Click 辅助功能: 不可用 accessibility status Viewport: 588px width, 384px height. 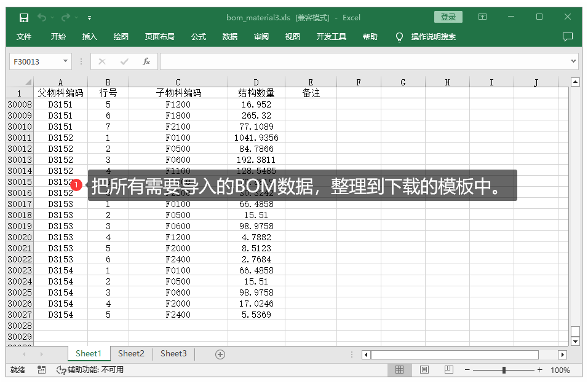pyautogui.click(x=90, y=370)
